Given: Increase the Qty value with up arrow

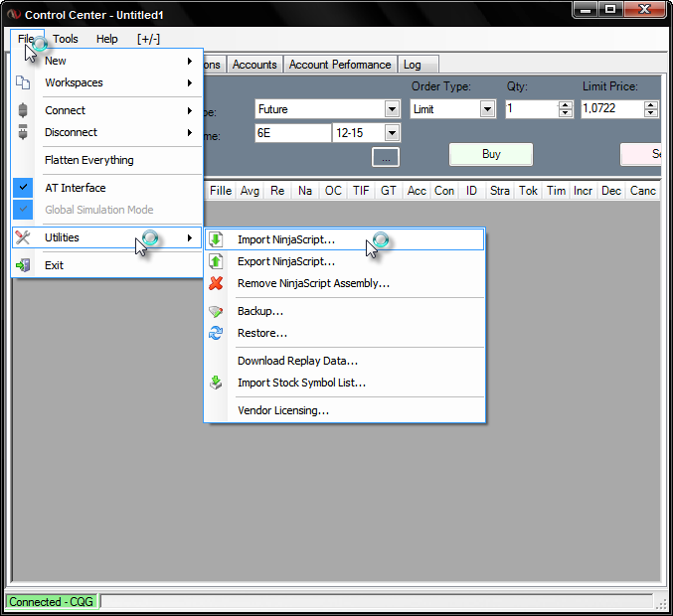Looking at the screenshot, I should 566,105.
